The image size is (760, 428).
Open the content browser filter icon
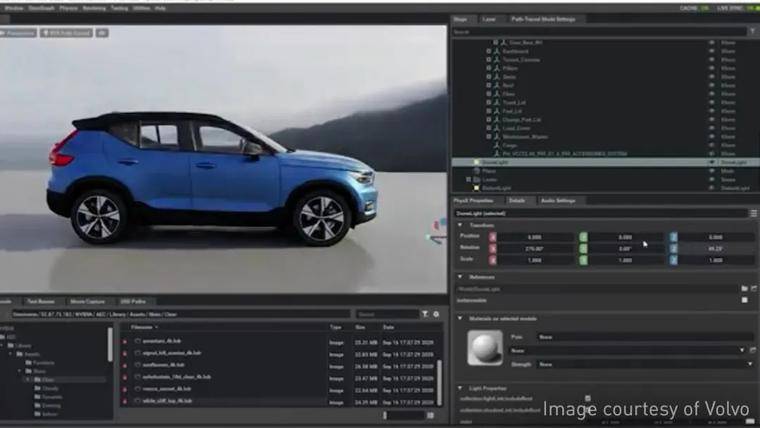(425, 314)
